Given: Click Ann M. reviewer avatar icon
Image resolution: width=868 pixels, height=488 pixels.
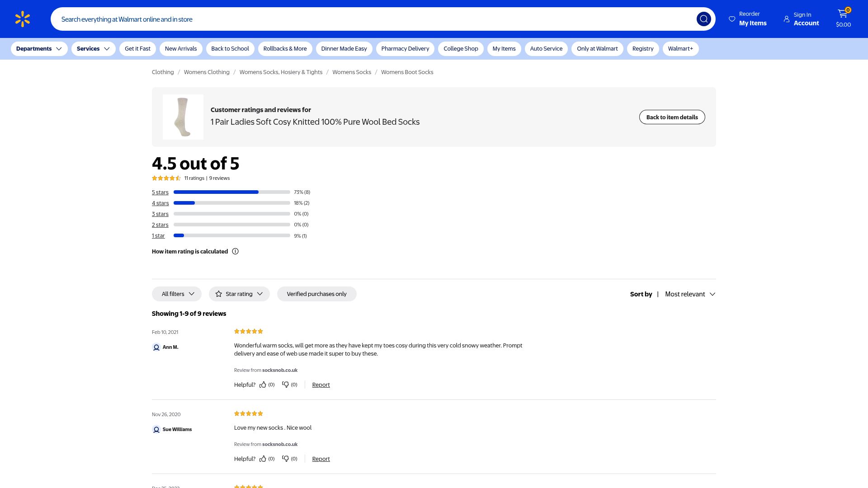Looking at the screenshot, I should pyautogui.click(x=156, y=347).
